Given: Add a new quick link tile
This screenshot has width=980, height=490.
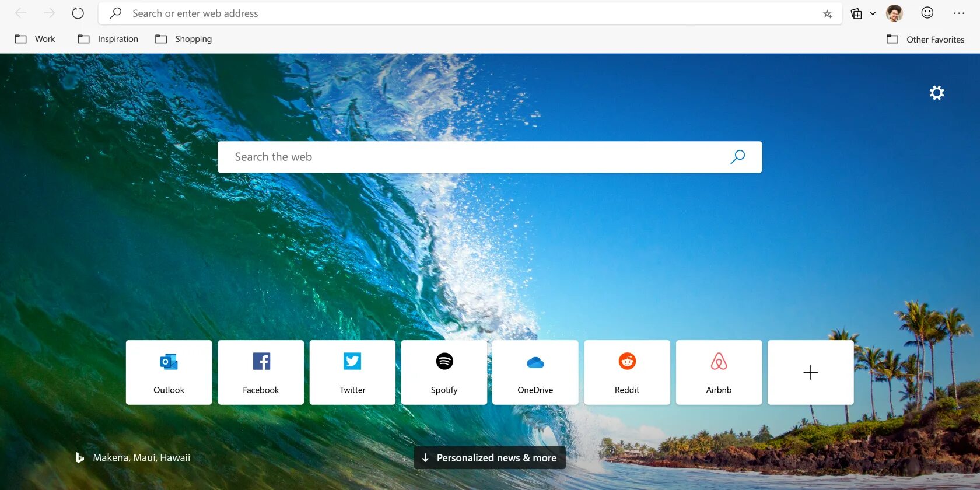Looking at the screenshot, I should (x=811, y=372).
